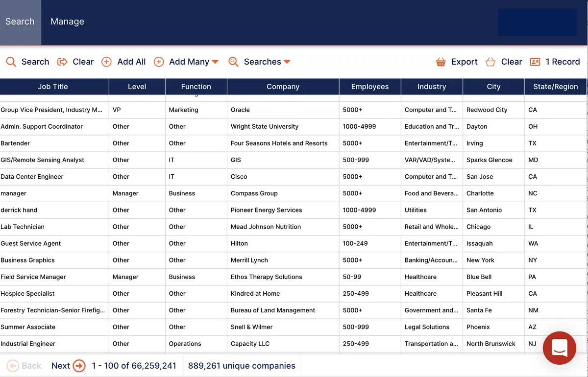
Task: Select the Bureau of Land Management cell
Action: (x=283, y=310)
